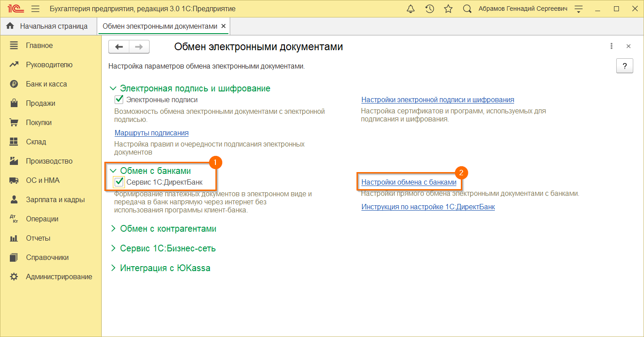644x337 pixels.
Task: Click the question mark help button
Action: pyautogui.click(x=625, y=65)
